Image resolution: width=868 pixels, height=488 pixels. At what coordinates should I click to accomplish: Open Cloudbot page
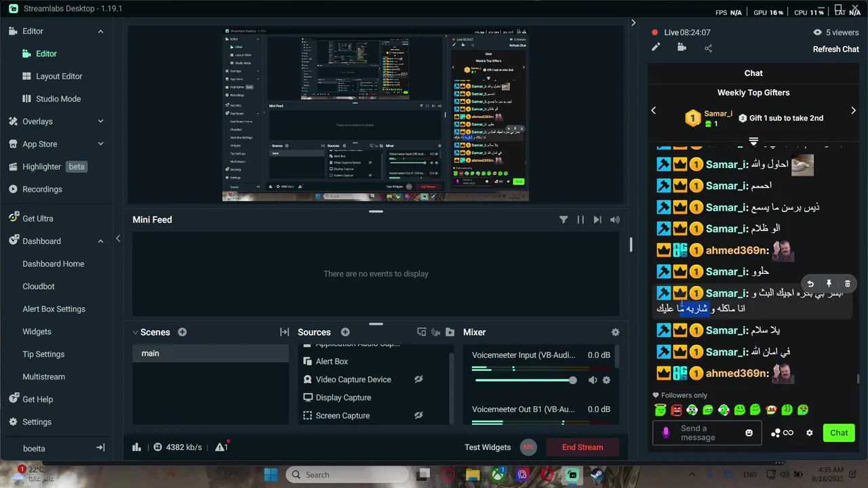pos(39,287)
